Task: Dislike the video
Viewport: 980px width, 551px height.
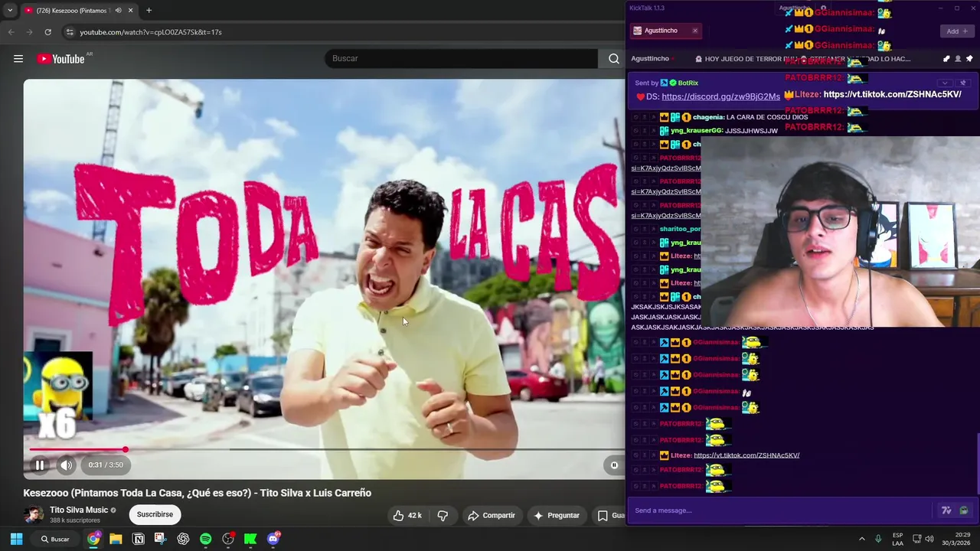Action: (x=443, y=515)
